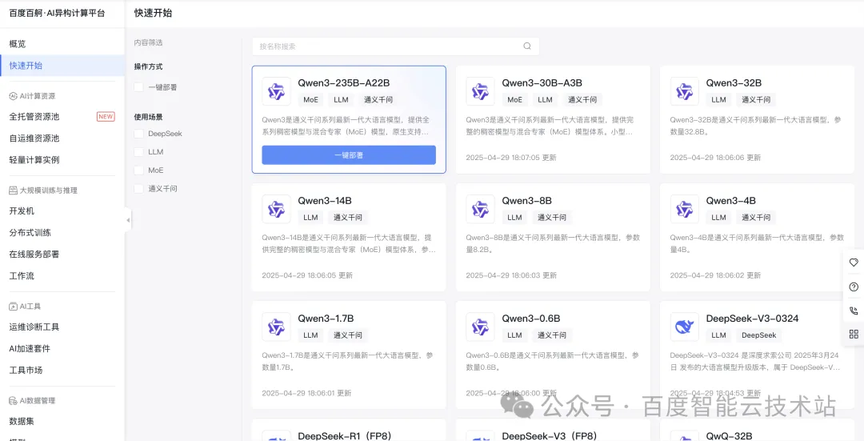Click the NEW badge beside 全托管资源池
Viewport: 864px width, 441px height.
tap(106, 116)
